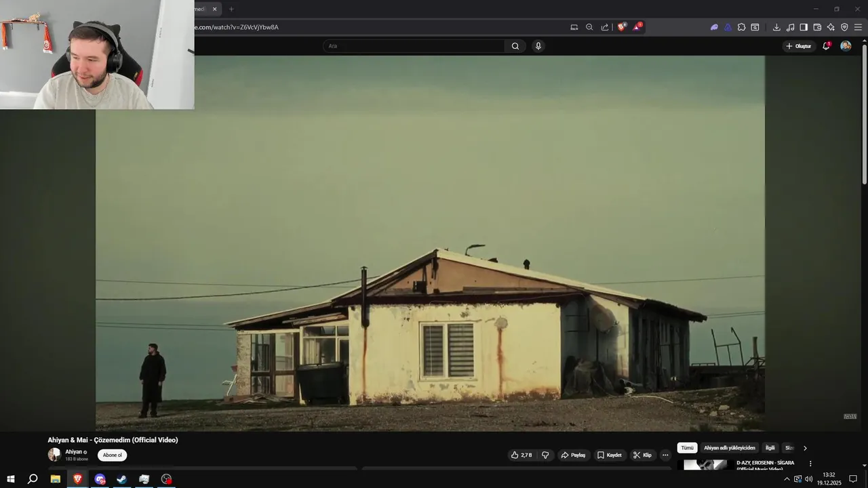Open the Brave Wallet icon

click(817, 27)
